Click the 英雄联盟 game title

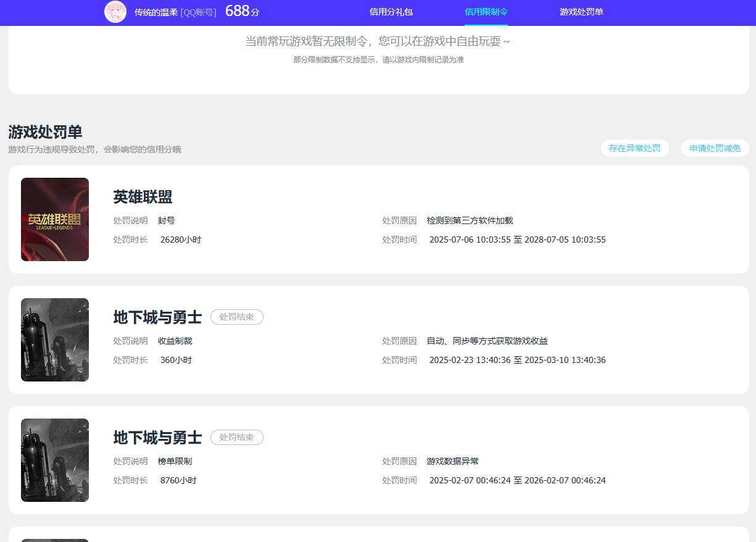click(143, 197)
